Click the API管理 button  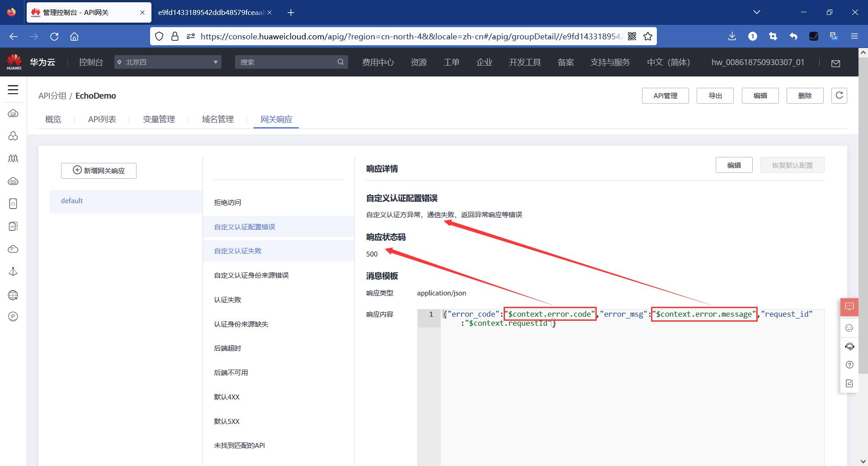point(665,95)
